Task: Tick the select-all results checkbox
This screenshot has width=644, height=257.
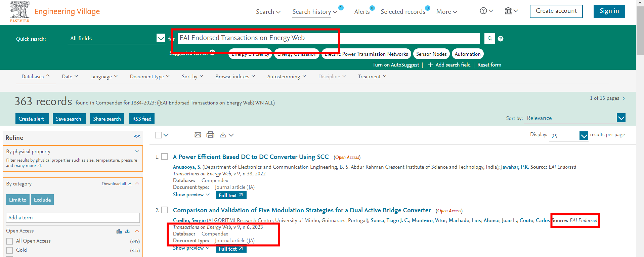Action: click(x=158, y=135)
